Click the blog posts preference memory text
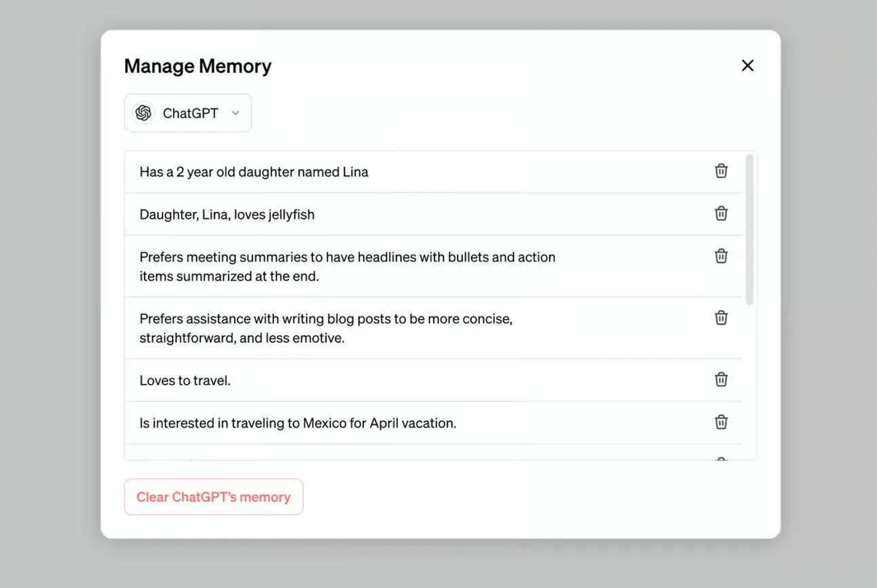877x588 pixels. pyautogui.click(x=326, y=328)
